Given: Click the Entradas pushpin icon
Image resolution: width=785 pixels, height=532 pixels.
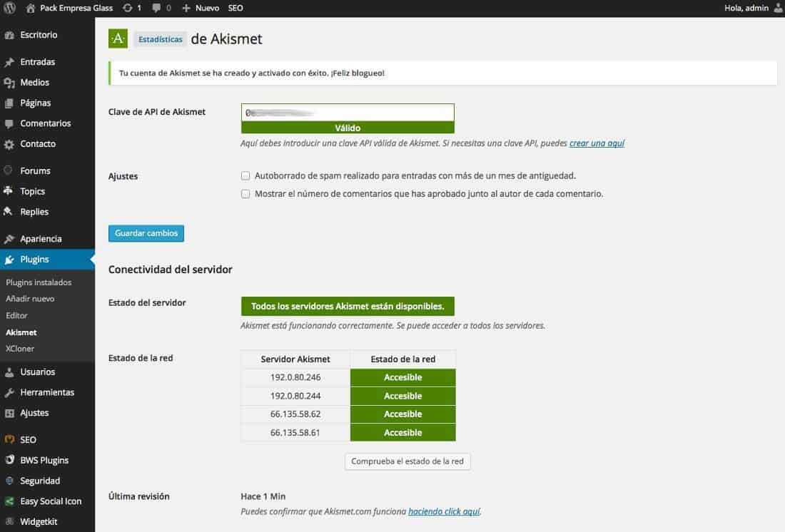Looking at the screenshot, I should [x=9, y=62].
